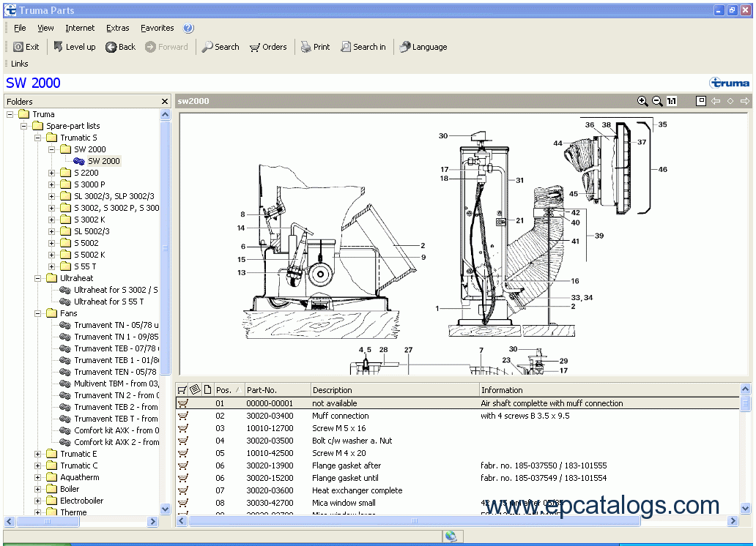
Task: Go to previous diagram with left arrow
Action: pyautogui.click(x=716, y=101)
